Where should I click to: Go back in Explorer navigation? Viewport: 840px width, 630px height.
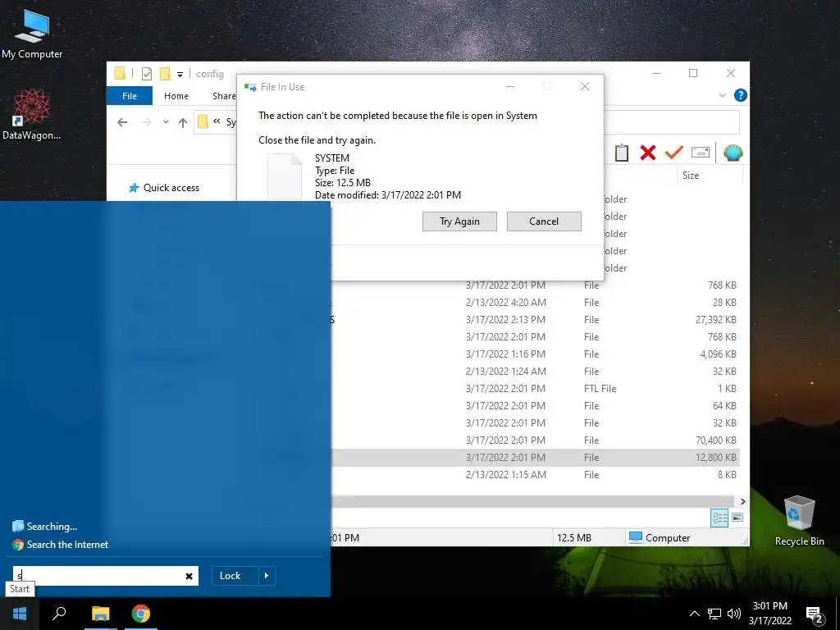pos(122,123)
